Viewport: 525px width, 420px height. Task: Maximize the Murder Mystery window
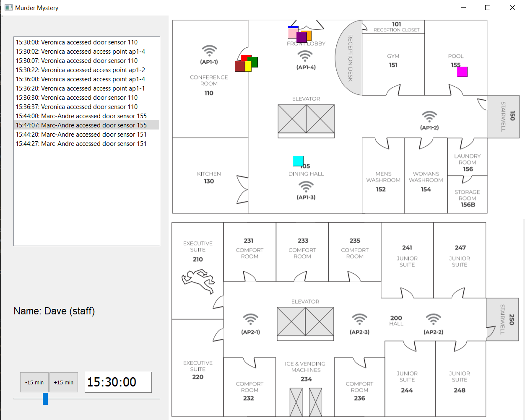[x=488, y=8]
